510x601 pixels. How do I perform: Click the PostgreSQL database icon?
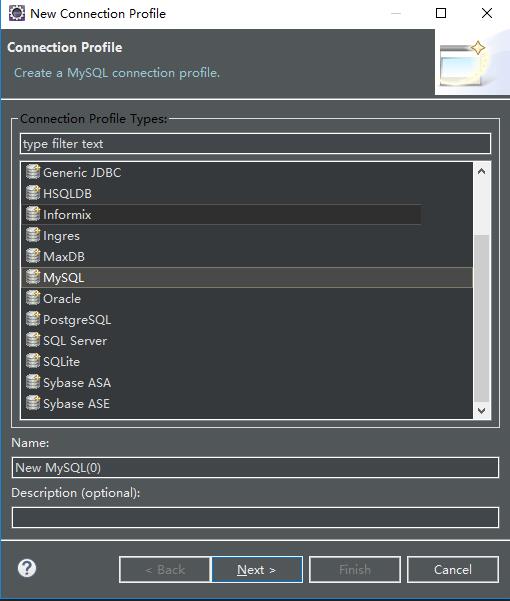pos(33,319)
